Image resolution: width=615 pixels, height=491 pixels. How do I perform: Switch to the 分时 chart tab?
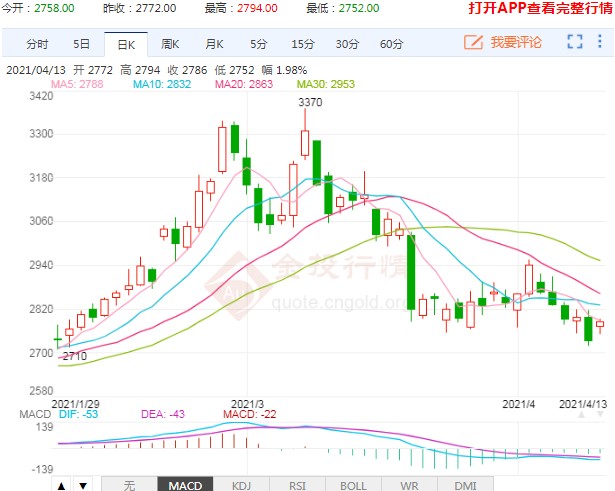pos(37,44)
